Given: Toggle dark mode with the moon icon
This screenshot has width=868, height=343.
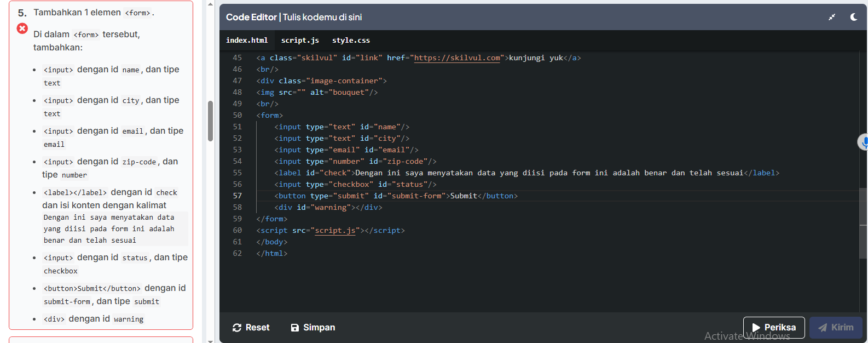Looking at the screenshot, I should 854,17.
